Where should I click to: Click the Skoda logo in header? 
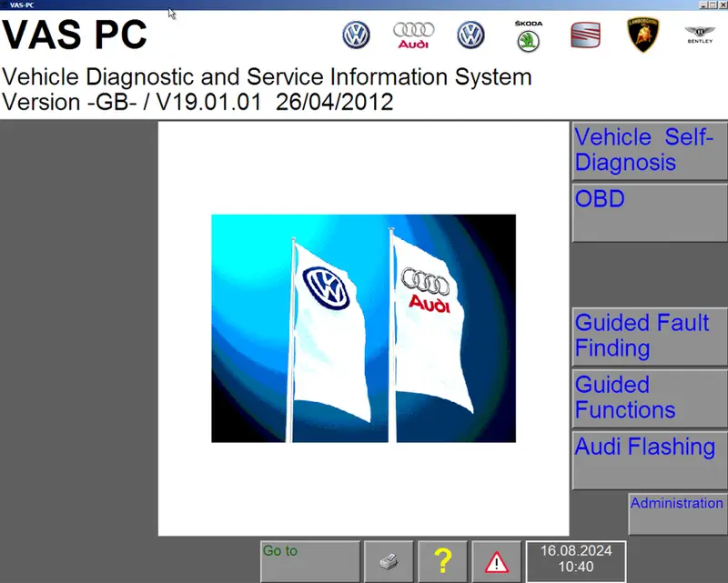529,35
